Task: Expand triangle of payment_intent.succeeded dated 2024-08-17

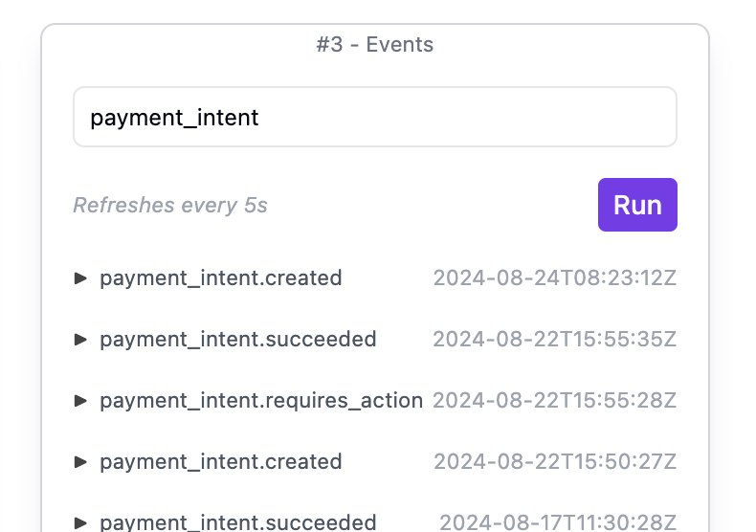Action: (81, 522)
